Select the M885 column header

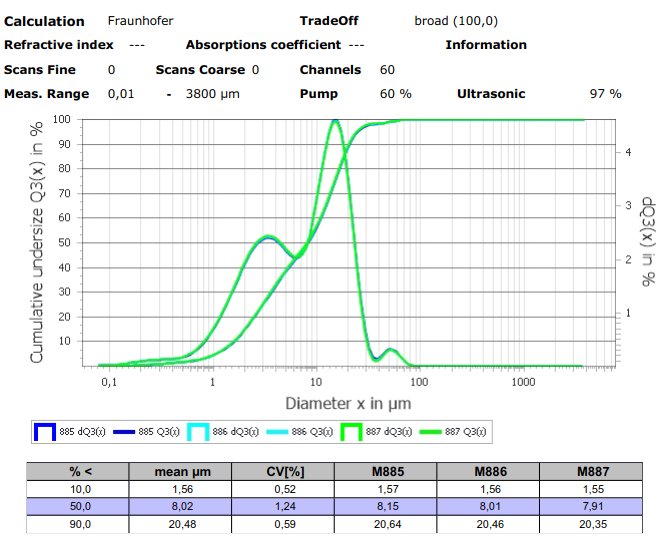(x=384, y=471)
